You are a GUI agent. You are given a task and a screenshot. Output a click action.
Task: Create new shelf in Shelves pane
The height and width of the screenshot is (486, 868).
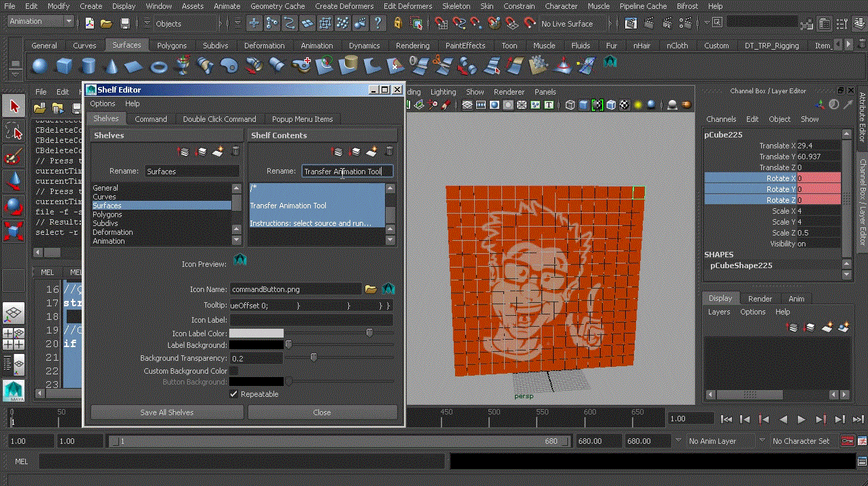(218, 151)
